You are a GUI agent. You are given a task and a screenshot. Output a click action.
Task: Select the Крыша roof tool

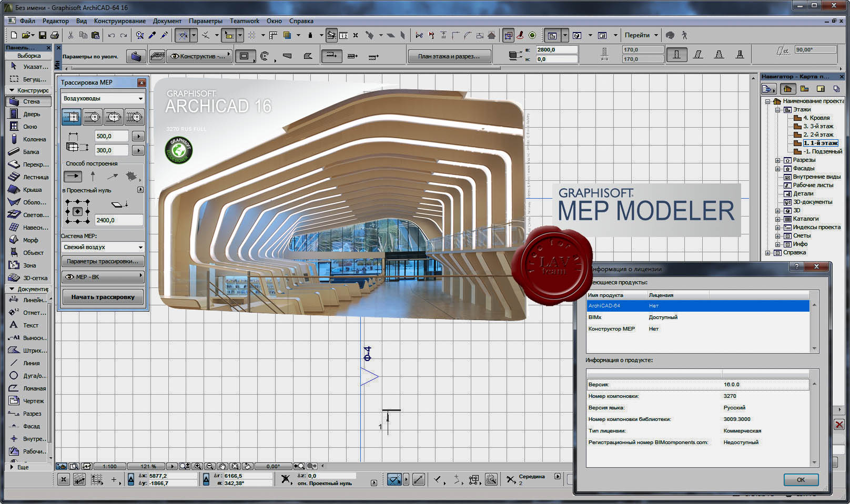(29, 190)
